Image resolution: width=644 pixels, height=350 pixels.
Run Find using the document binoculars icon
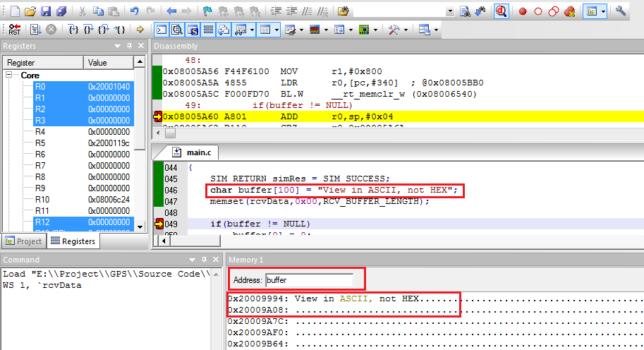tap(465, 11)
